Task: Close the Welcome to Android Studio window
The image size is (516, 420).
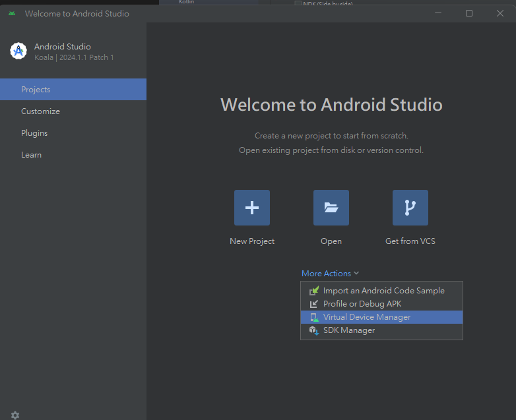Action: (500, 13)
